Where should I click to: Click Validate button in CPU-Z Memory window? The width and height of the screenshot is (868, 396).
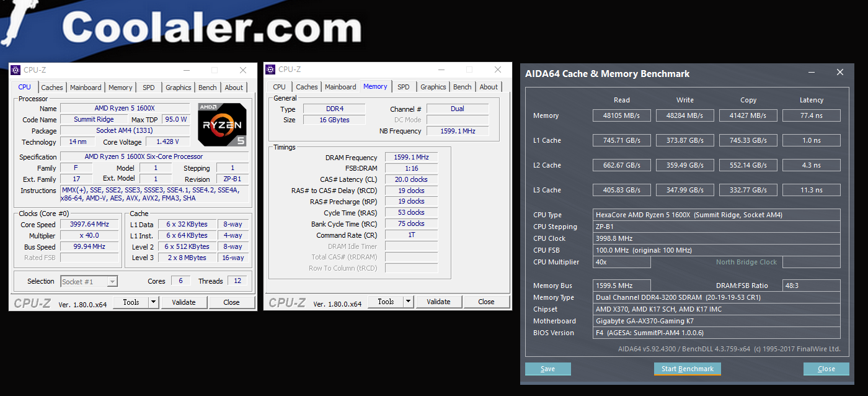pyautogui.click(x=438, y=302)
